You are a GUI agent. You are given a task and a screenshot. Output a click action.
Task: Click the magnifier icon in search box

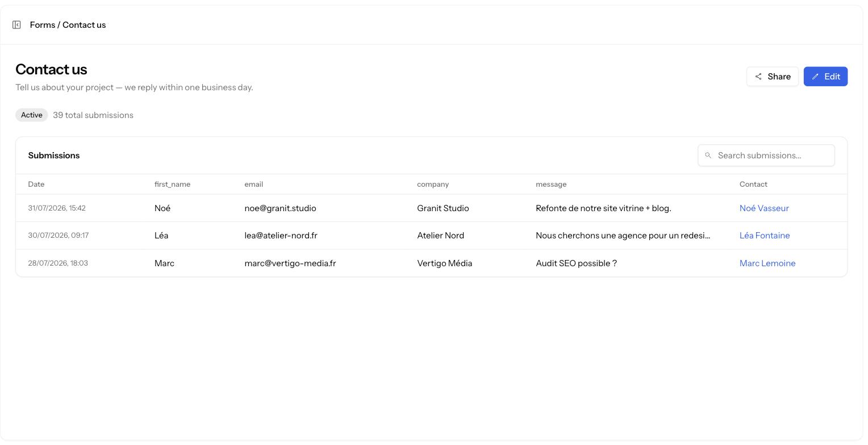tap(708, 156)
